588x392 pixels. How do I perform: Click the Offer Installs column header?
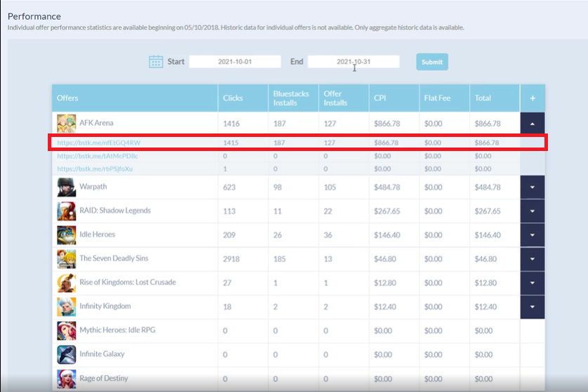(x=344, y=98)
